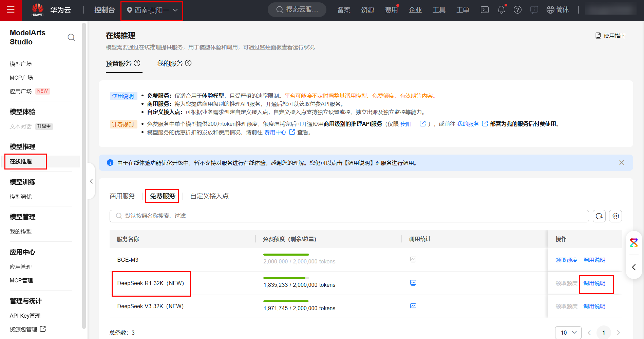Open table column settings gear

[615, 216]
